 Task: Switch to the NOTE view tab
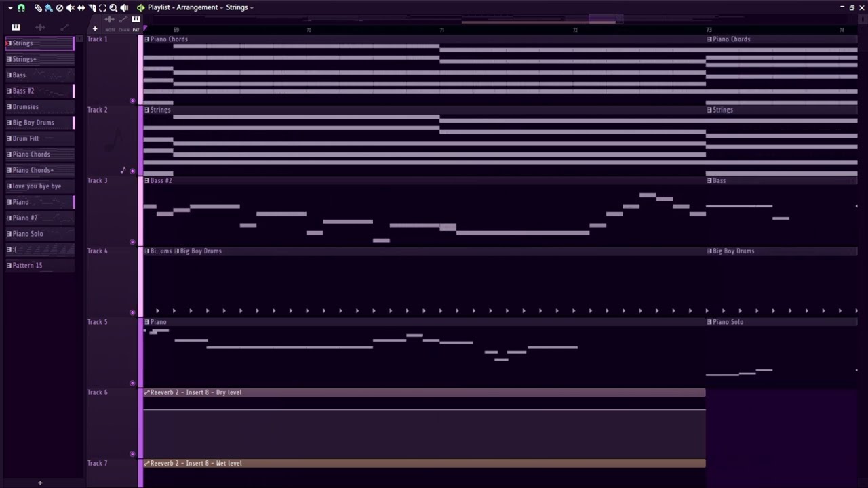coord(110,30)
